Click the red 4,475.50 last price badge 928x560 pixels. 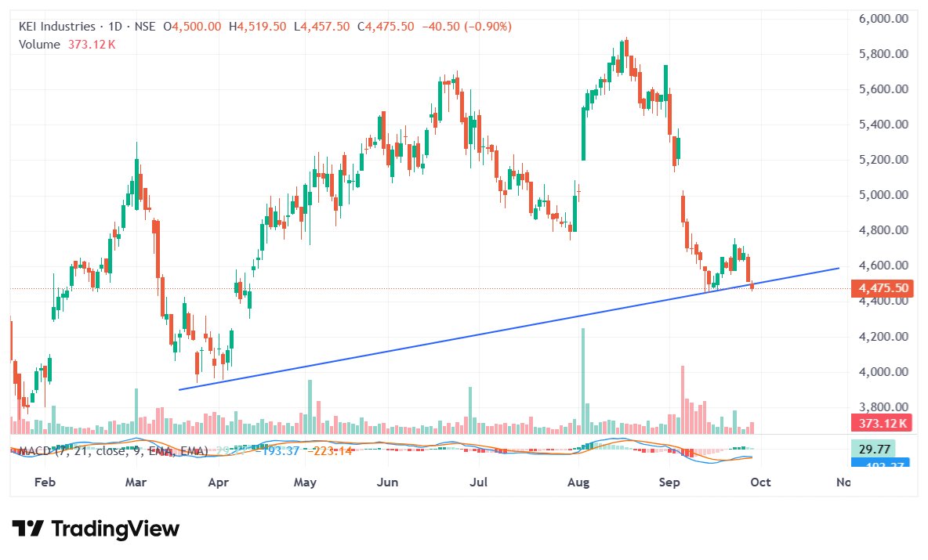pos(881,288)
